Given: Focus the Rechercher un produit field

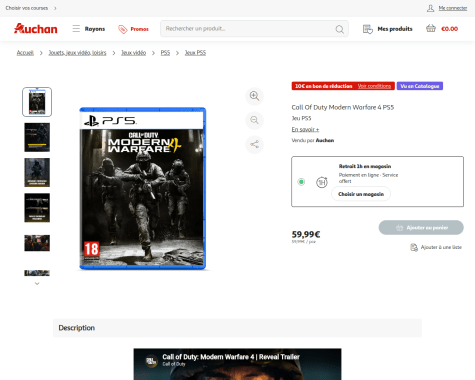Looking at the screenshot, I should (x=254, y=29).
